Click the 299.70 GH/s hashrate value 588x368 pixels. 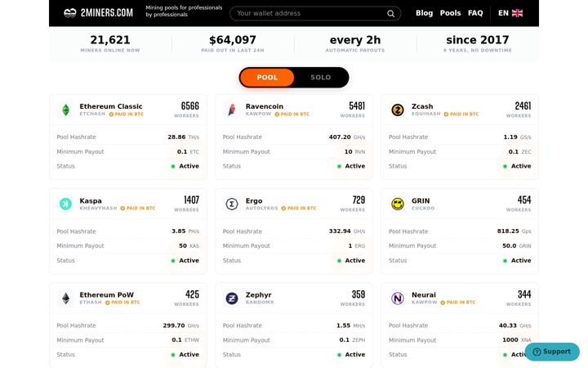pyautogui.click(x=181, y=325)
